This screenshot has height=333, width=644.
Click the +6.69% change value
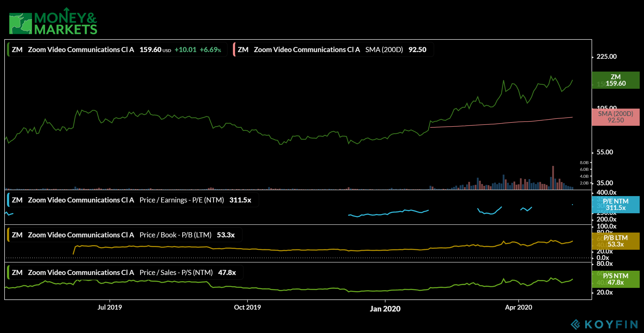point(210,50)
